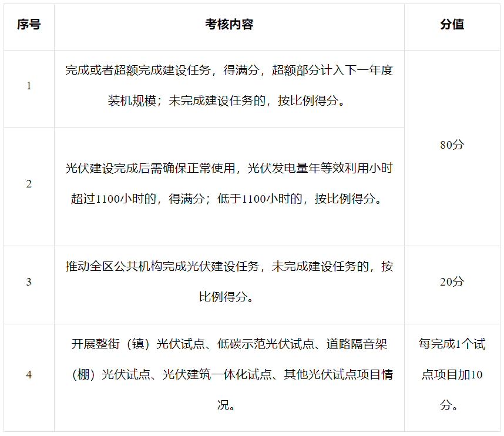Select row number 4 in 序号 column
The height and width of the screenshot is (436, 504).
29,375
